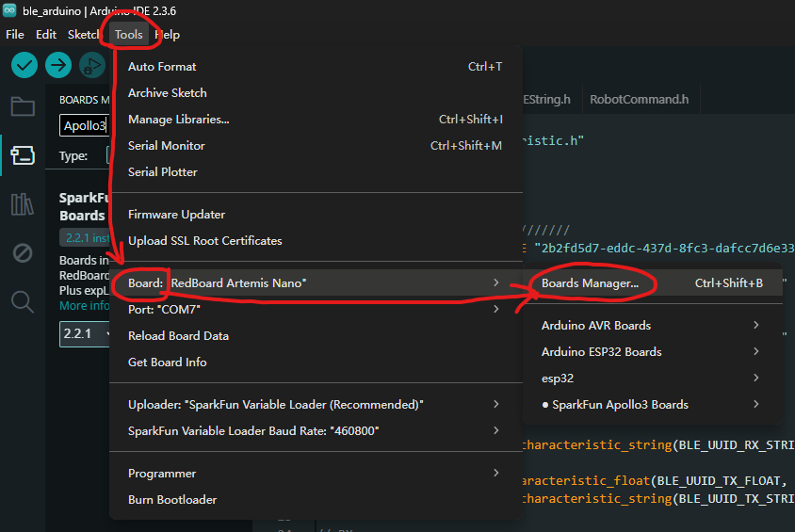Open the Boards Manager sidebar icon
Image resolution: width=795 pixels, height=532 pixels.
pyautogui.click(x=23, y=155)
